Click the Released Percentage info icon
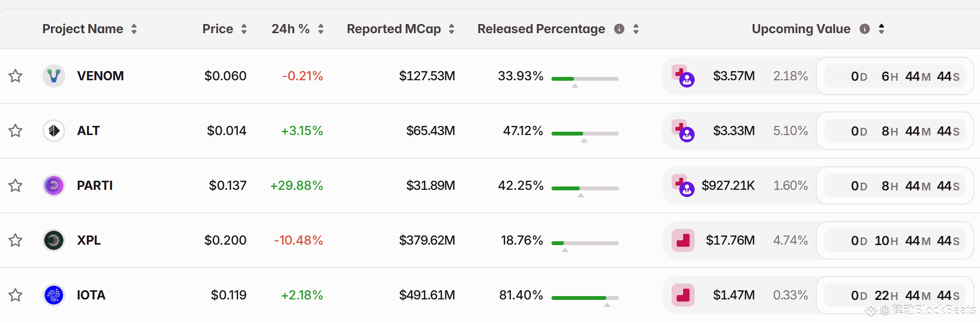980x322 pixels. pos(619,29)
